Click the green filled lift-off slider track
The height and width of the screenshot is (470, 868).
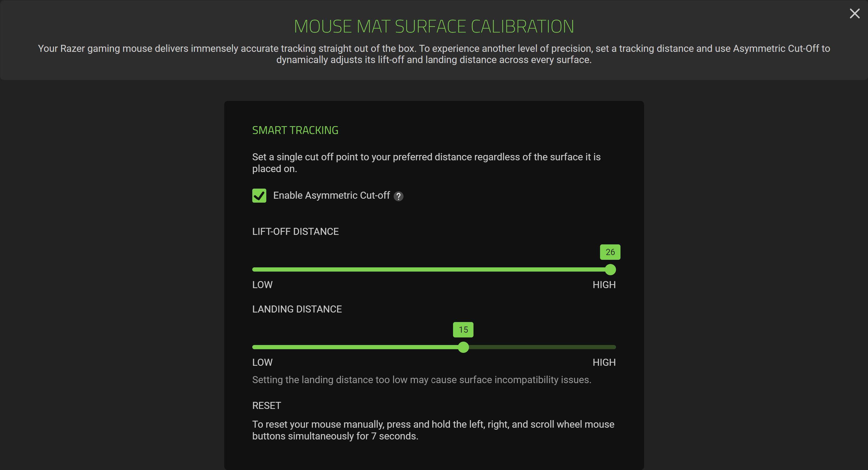point(428,269)
